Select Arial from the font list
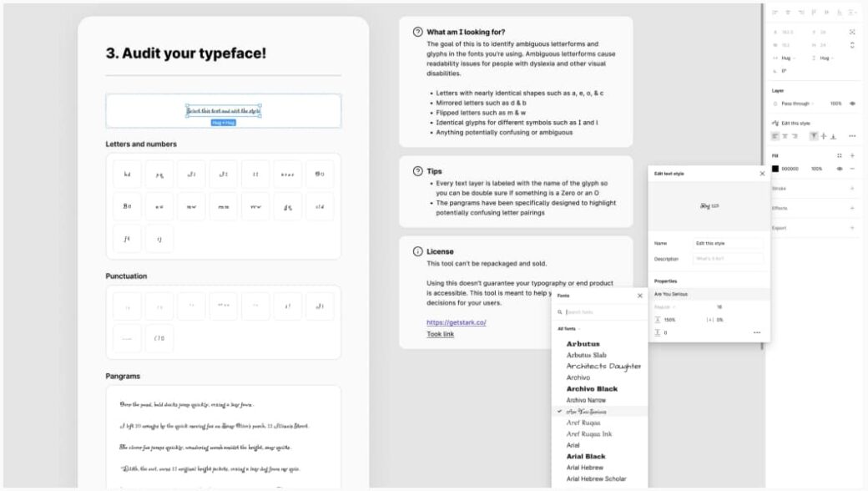The width and height of the screenshot is (868, 491). [x=573, y=444]
